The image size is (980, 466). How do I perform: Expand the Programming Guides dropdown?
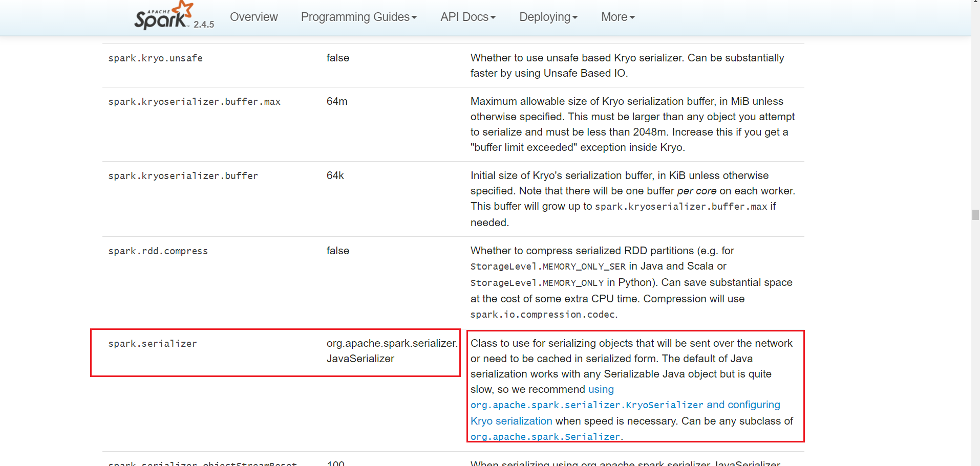[359, 17]
